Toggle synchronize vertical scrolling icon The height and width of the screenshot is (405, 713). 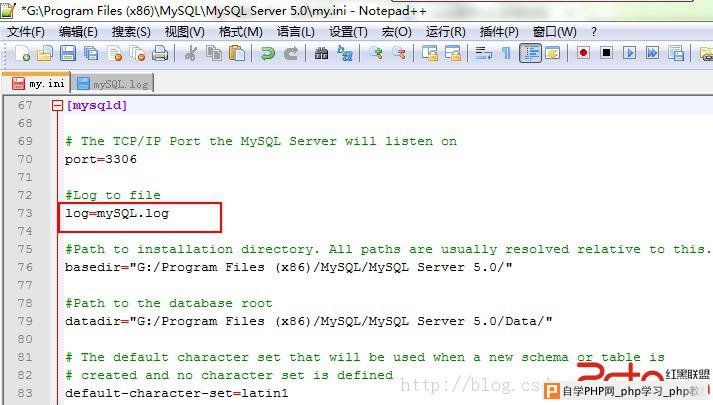point(430,54)
